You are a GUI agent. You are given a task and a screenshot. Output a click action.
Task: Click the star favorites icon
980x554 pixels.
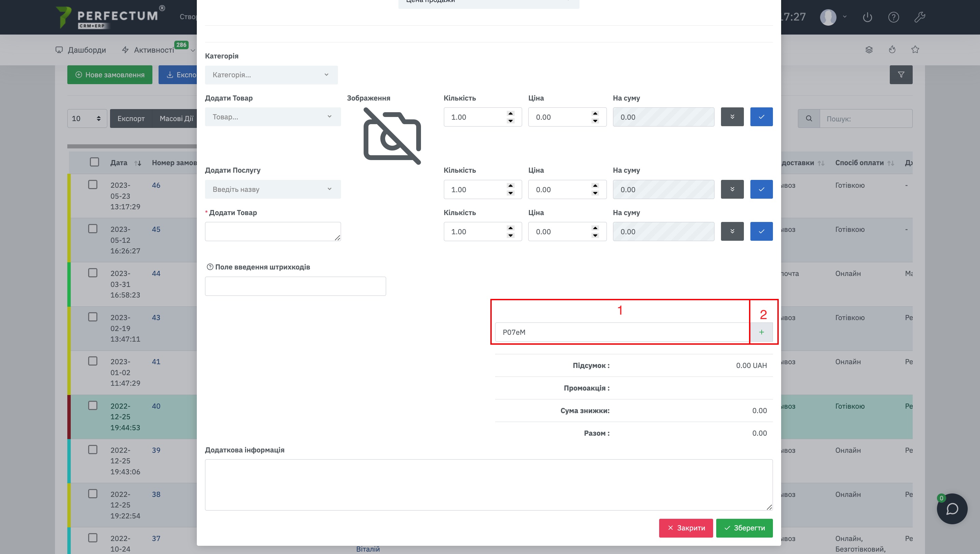click(x=915, y=50)
